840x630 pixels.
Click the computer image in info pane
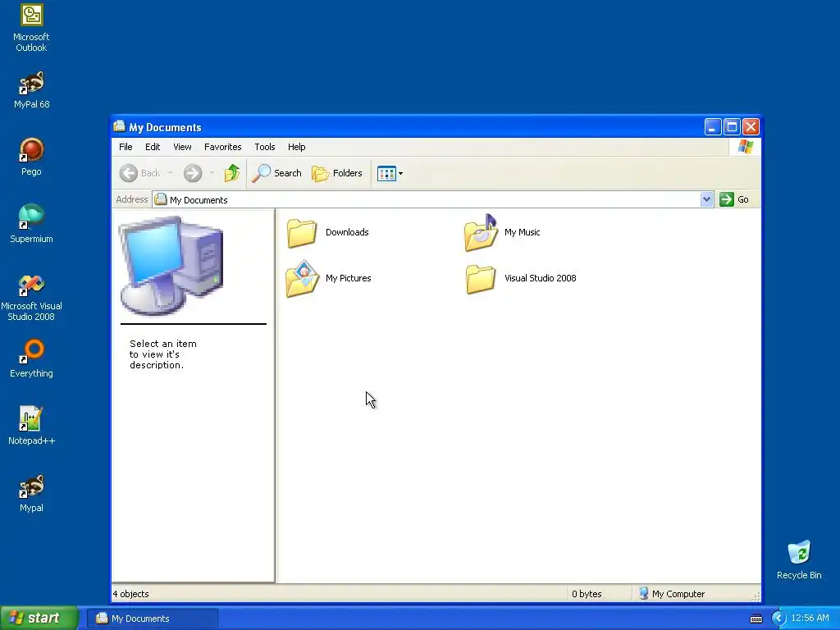pos(171,265)
